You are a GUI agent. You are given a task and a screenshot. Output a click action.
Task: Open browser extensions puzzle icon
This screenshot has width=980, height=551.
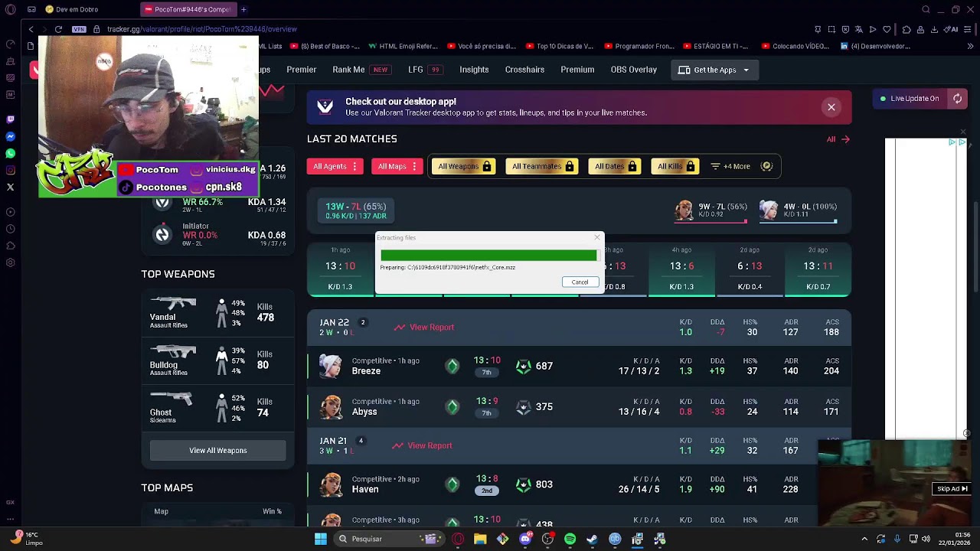(x=906, y=29)
